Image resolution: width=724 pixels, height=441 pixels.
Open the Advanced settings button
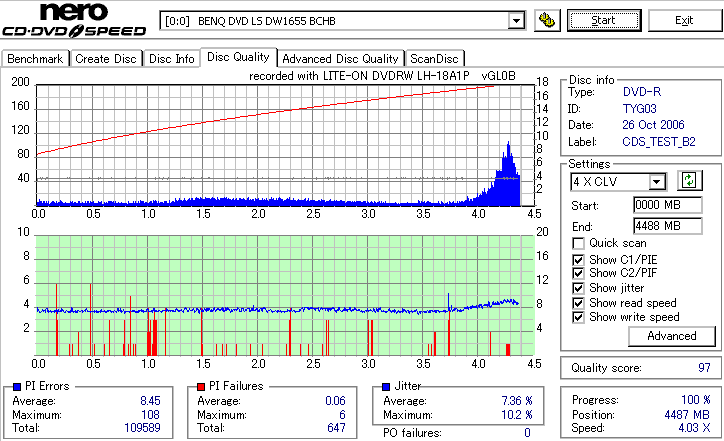tap(671, 336)
